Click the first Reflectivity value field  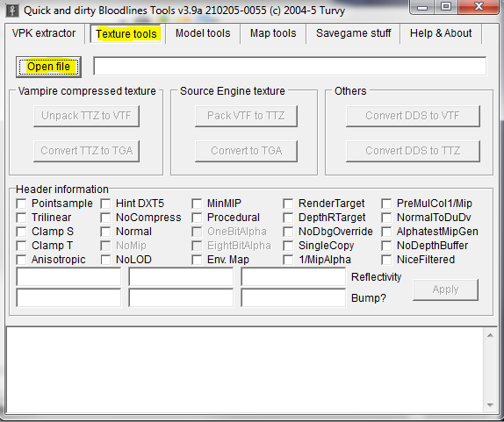[68, 277]
